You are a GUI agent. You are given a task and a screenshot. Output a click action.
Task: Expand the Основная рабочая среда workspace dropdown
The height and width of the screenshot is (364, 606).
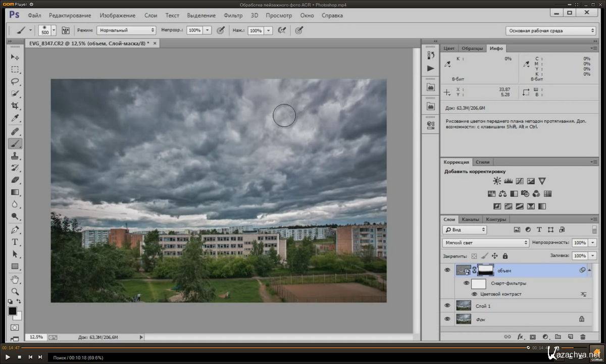click(551, 31)
